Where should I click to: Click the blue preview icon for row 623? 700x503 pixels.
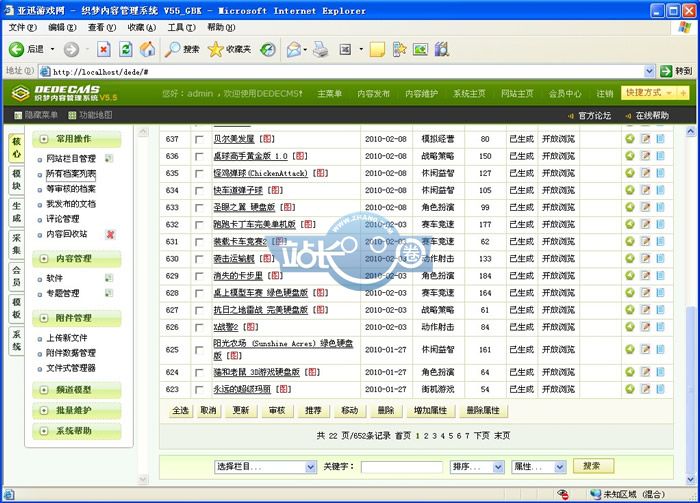click(660, 389)
